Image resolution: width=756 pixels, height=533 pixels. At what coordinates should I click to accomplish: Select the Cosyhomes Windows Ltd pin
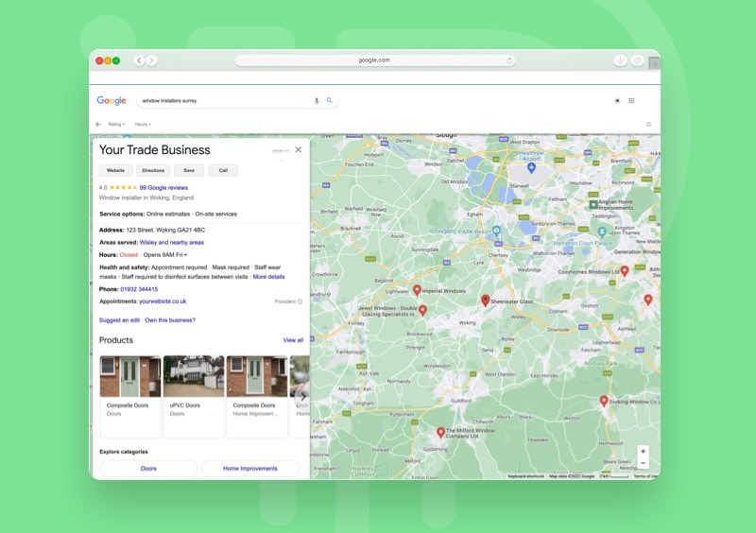point(625,270)
